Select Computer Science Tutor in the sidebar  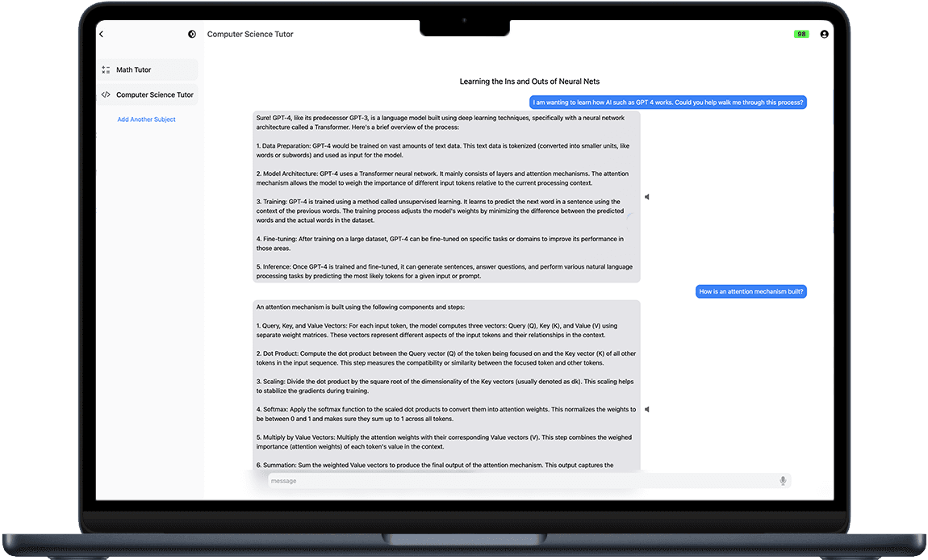tap(154, 94)
